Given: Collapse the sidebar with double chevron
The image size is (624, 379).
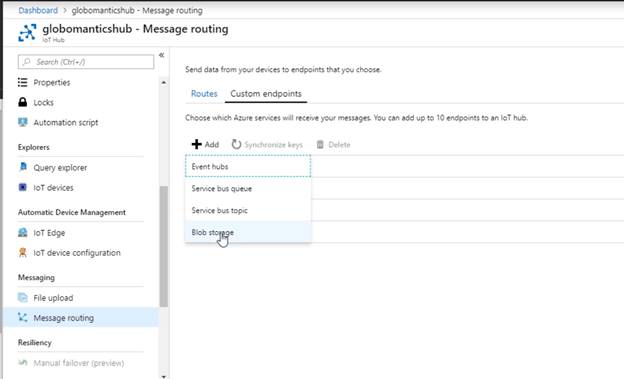Looking at the screenshot, I should pos(162,55).
